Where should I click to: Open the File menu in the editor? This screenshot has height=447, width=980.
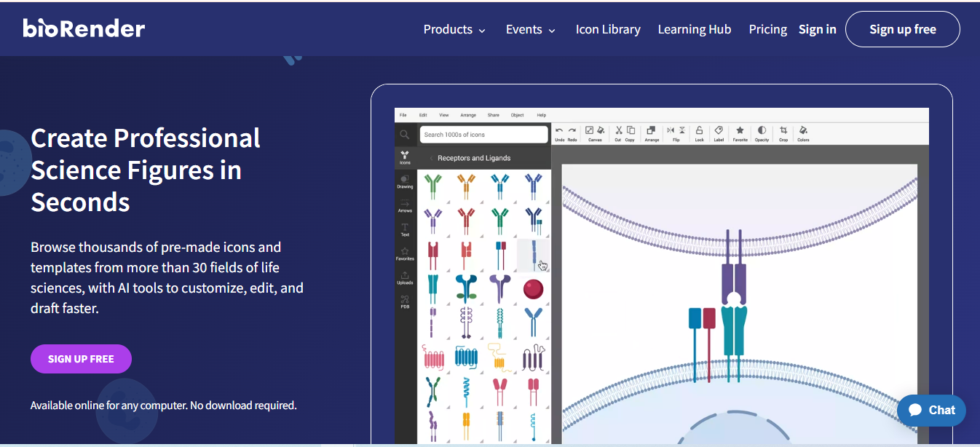point(403,115)
